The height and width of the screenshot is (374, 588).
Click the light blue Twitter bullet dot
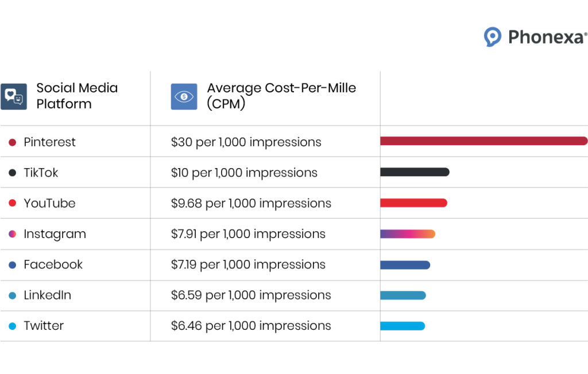13,326
